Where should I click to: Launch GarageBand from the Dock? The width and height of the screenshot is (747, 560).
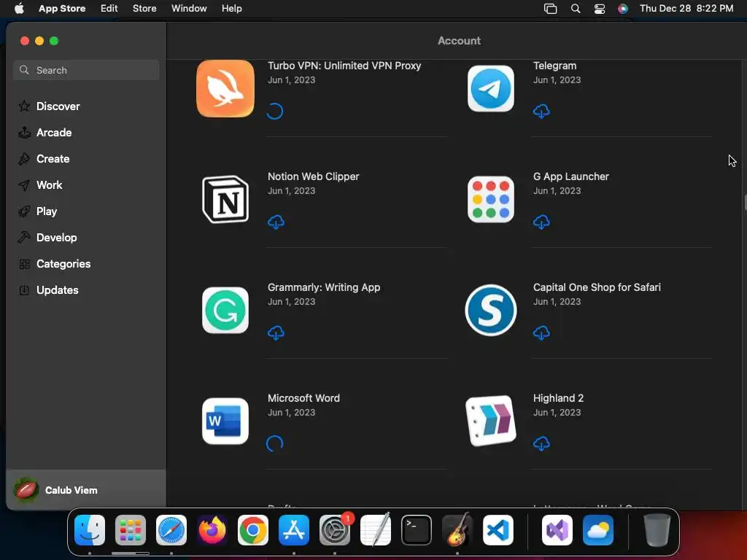457,530
